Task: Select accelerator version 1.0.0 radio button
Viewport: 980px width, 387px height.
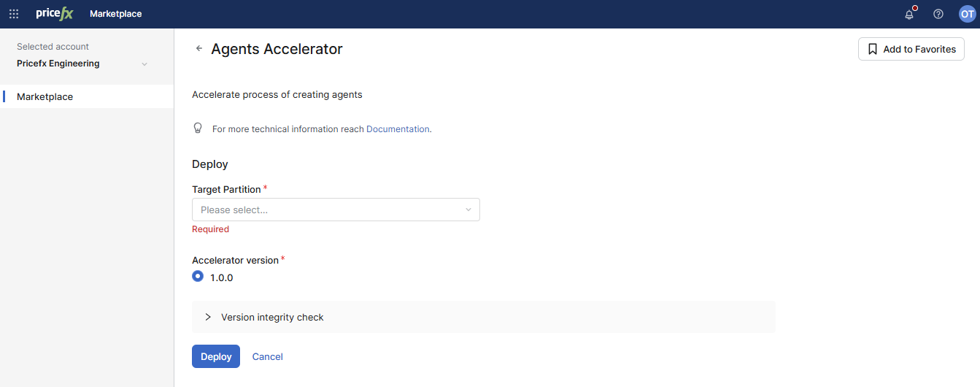Action: click(x=198, y=277)
